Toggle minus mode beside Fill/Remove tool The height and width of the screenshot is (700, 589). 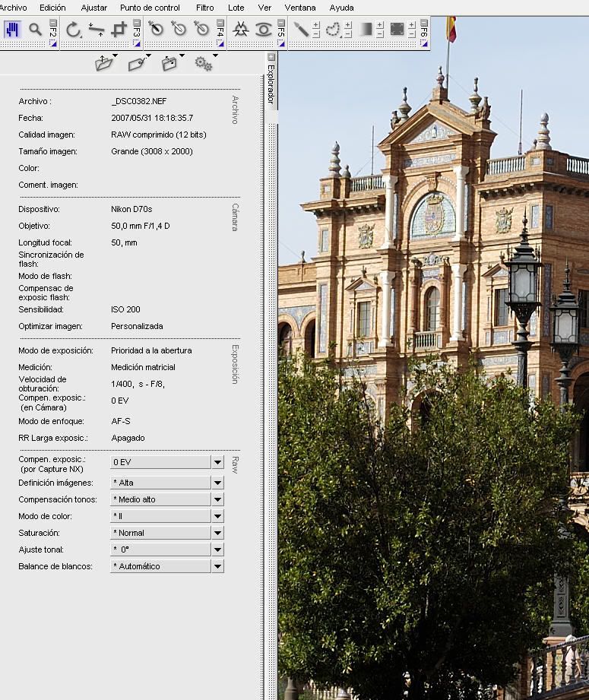click(411, 34)
